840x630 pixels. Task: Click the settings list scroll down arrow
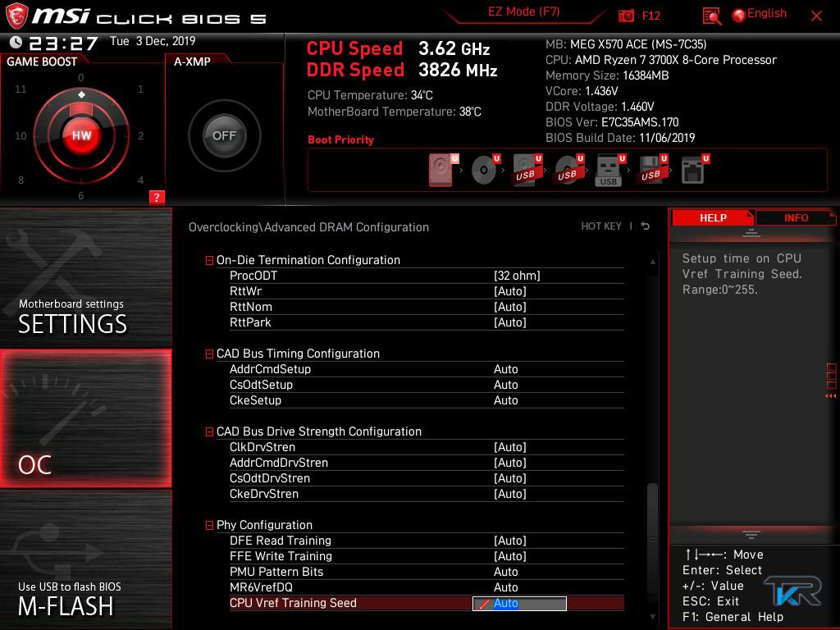[x=652, y=617]
